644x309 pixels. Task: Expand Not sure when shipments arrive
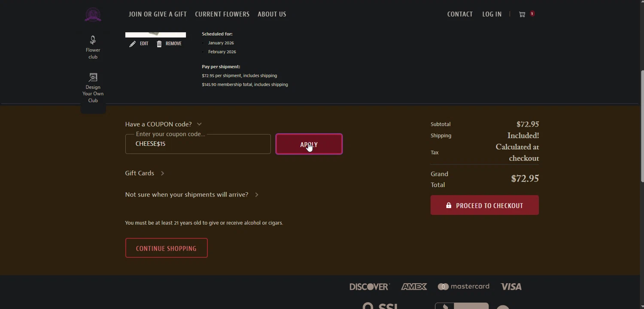click(192, 194)
